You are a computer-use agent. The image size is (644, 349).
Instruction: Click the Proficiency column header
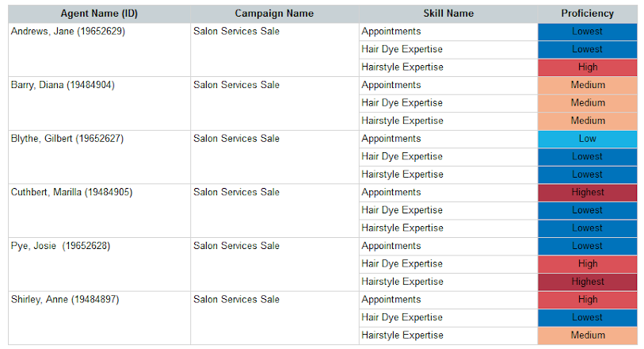587,13
